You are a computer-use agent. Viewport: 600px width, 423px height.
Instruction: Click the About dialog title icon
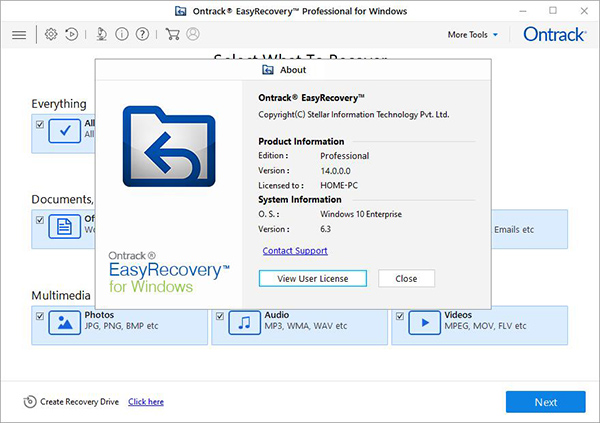(268, 70)
